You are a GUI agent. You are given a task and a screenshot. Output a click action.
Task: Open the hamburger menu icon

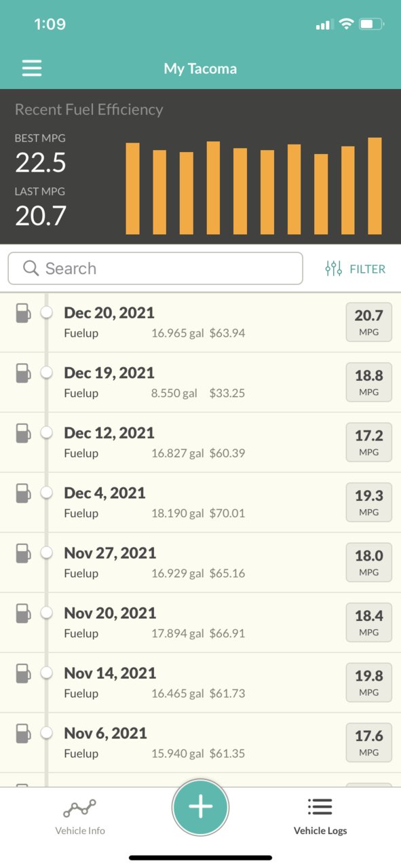[x=32, y=68]
